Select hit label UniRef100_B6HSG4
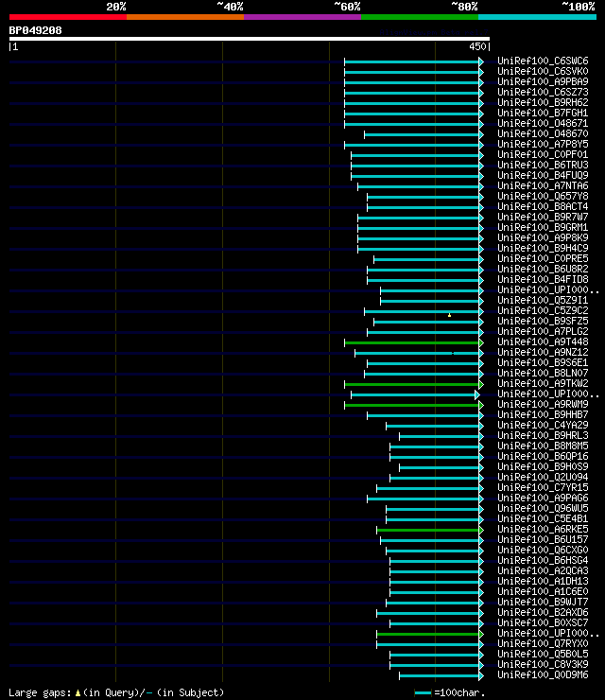The image size is (605, 700). click(x=543, y=561)
